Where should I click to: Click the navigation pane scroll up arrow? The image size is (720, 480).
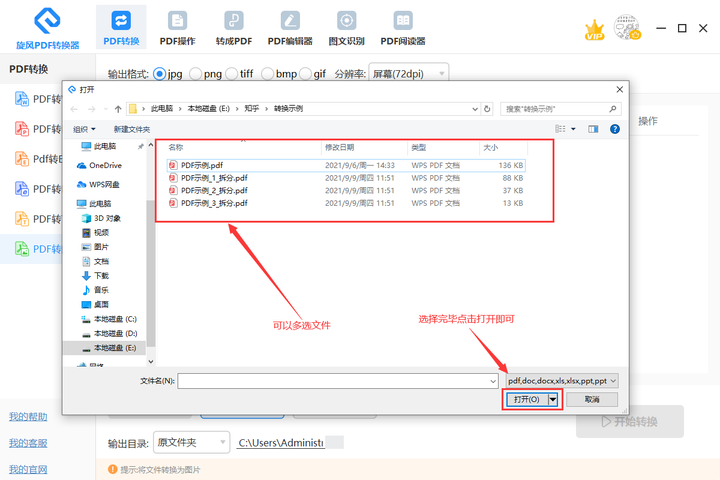(151, 145)
